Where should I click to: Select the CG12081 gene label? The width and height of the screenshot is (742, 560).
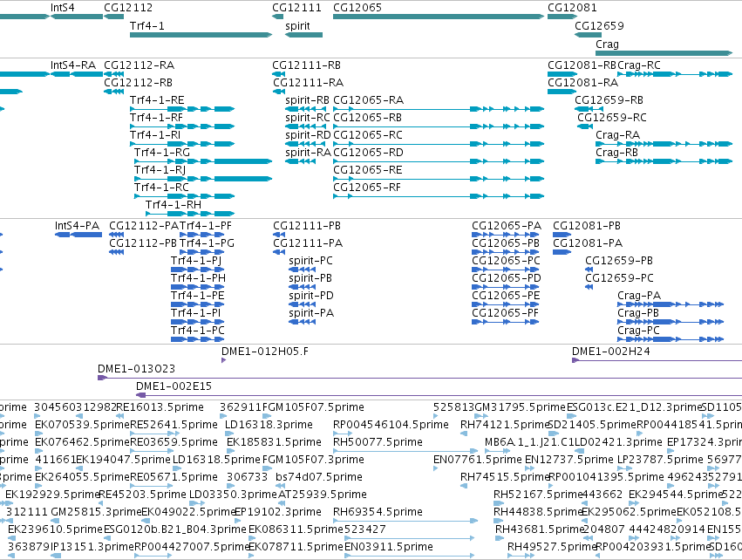572,8
